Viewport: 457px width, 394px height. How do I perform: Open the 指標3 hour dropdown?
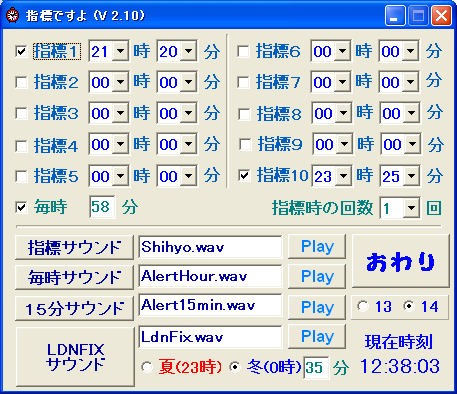pyautogui.click(x=120, y=114)
